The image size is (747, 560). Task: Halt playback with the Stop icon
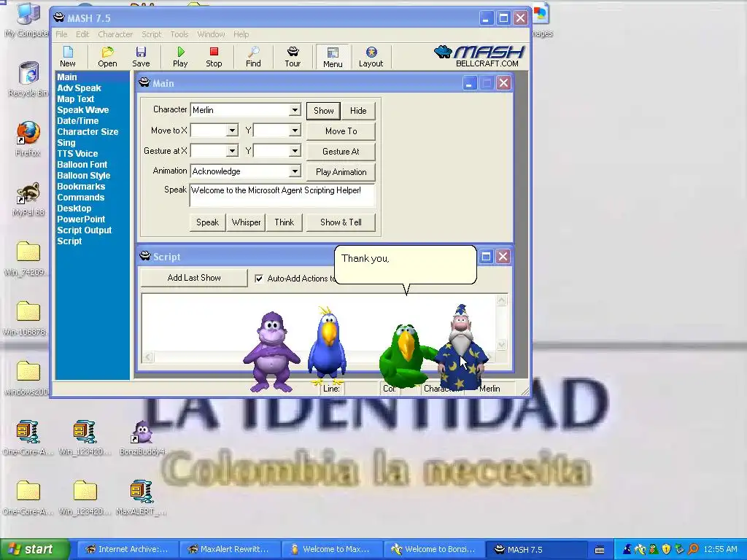[214, 57]
